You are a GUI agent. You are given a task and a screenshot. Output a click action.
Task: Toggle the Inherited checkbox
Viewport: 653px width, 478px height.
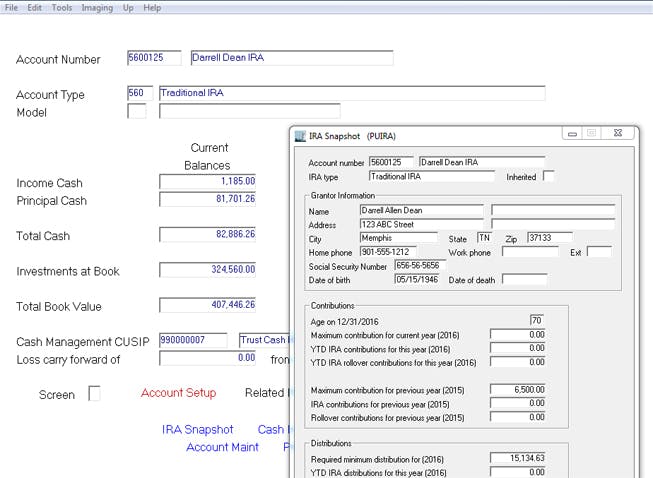tap(548, 177)
